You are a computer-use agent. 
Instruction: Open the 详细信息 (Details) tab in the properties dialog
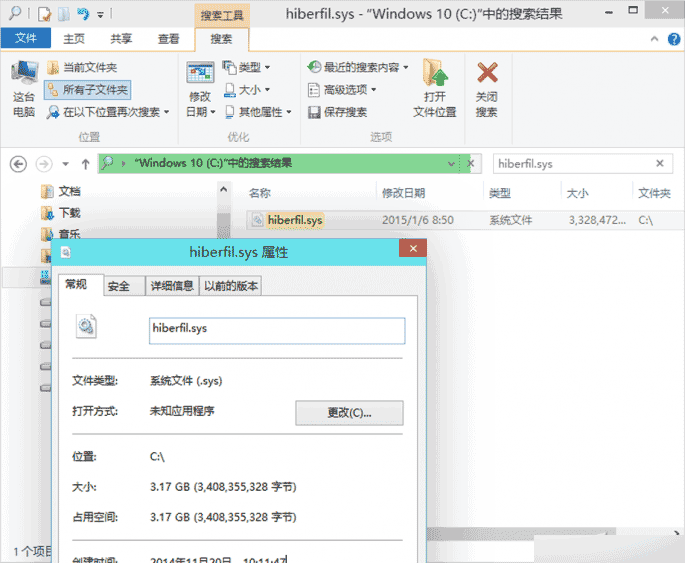[171, 286]
